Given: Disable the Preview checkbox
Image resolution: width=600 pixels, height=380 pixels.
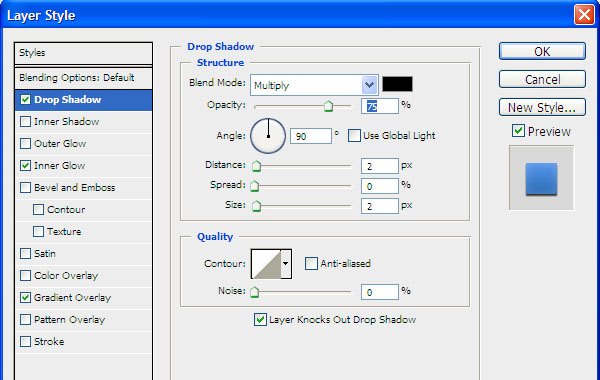Looking at the screenshot, I should point(518,131).
